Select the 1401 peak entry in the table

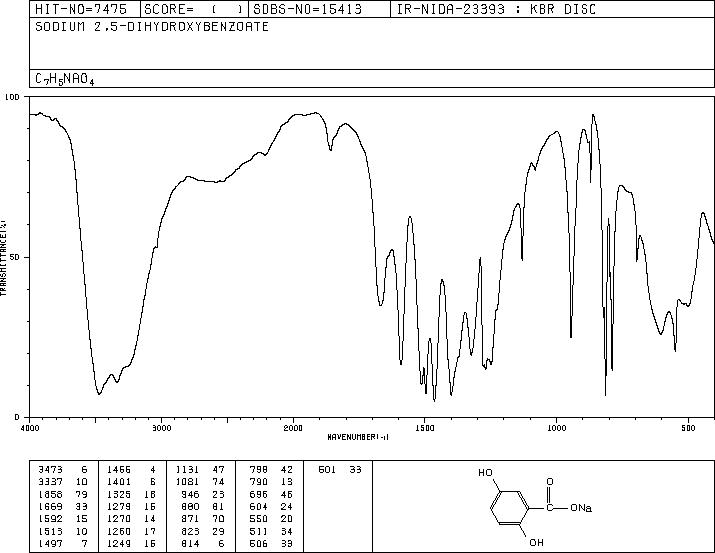tap(131, 481)
